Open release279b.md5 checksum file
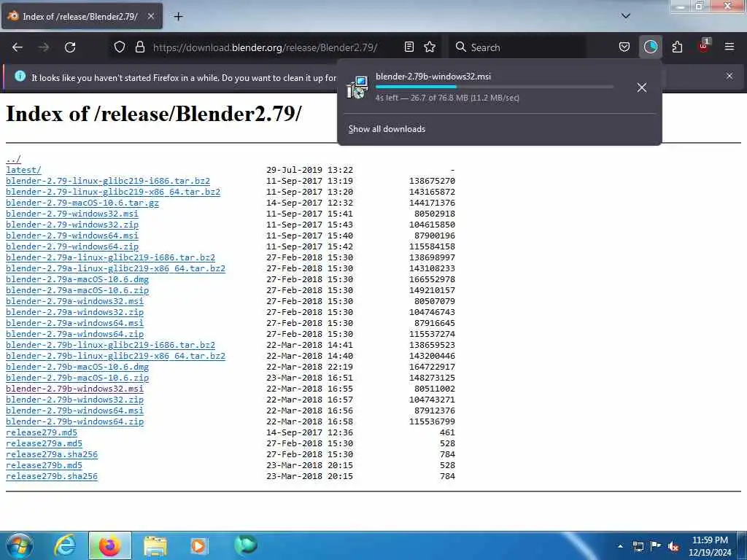 [x=44, y=466]
